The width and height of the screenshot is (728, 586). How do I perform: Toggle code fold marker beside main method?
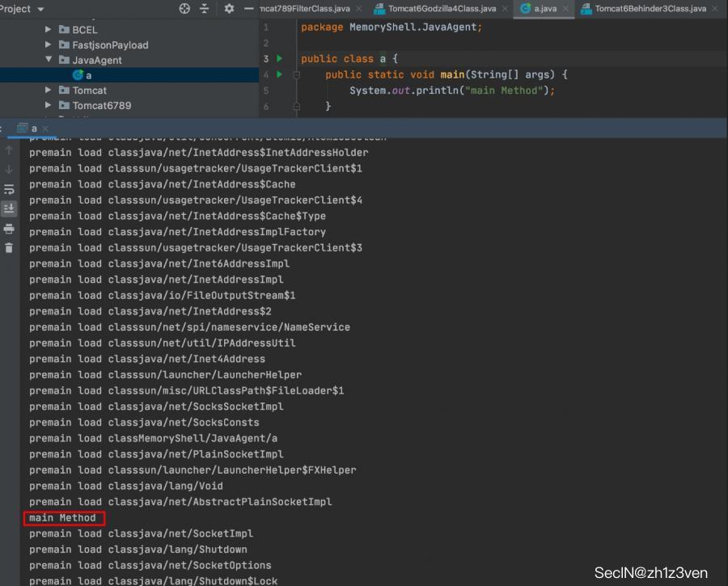tap(297, 74)
